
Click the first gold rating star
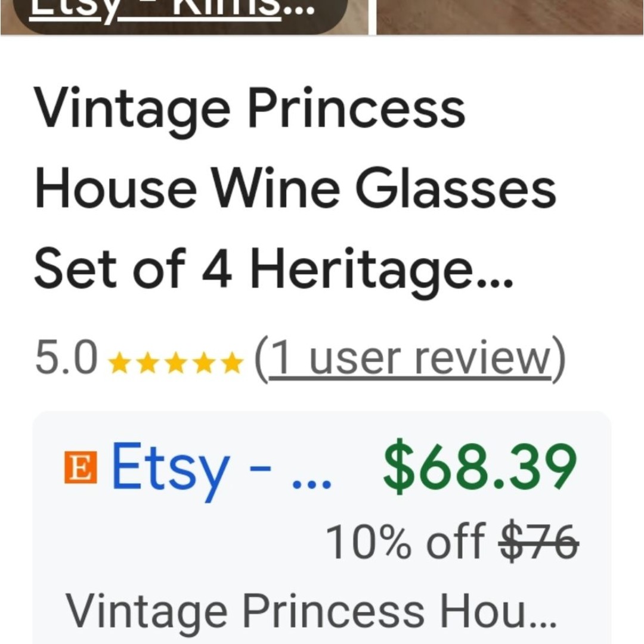[x=119, y=363]
